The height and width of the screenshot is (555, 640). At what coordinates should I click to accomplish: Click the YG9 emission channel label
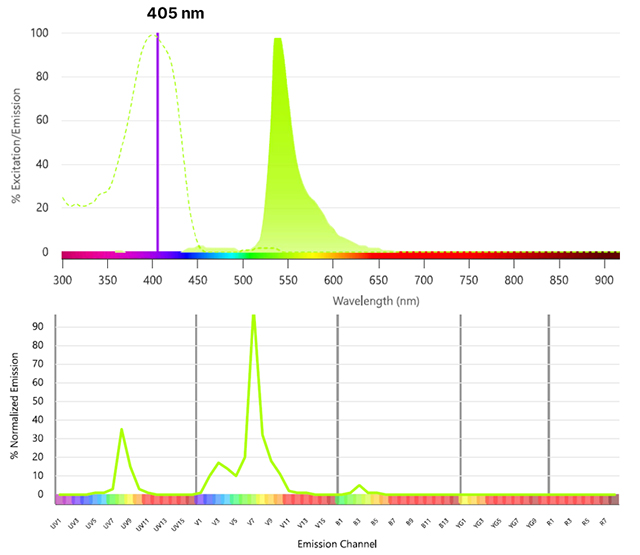point(531,524)
